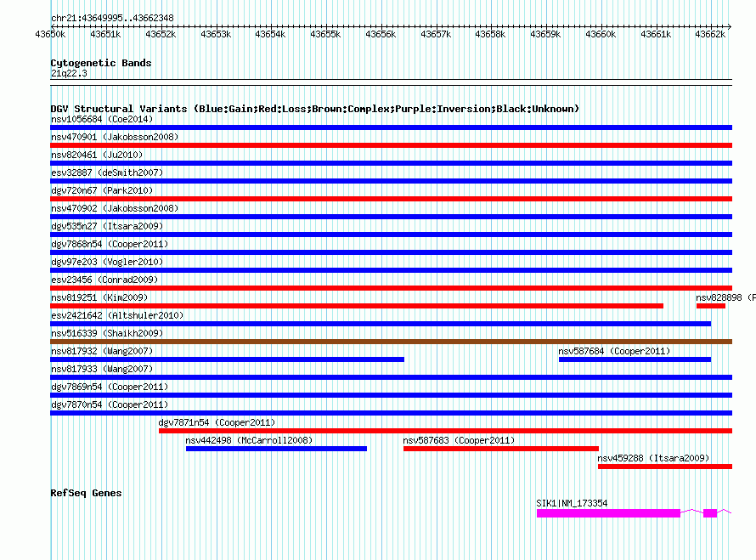
Task: Click the nsv1056684 (Coe2014) blue gain bar
Action: [x=391, y=127]
